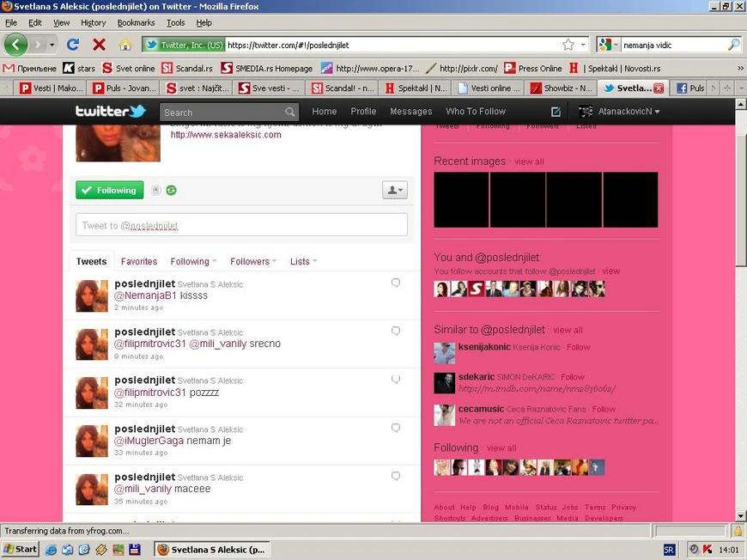
Task: Switch to the Favorites tab
Action: click(139, 261)
